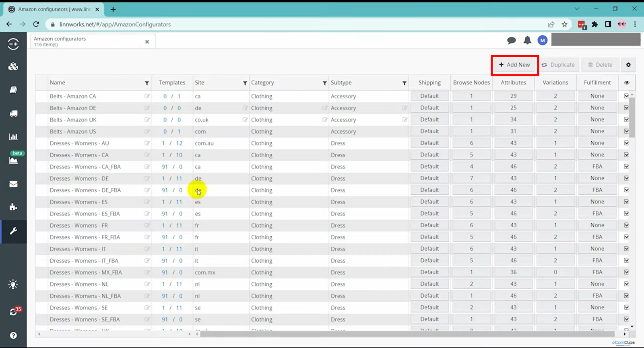Click the lightbulb icon in the sidebar
Image resolution: width=644 pixels, height=348 pixels.
click(x=13, y=284)
